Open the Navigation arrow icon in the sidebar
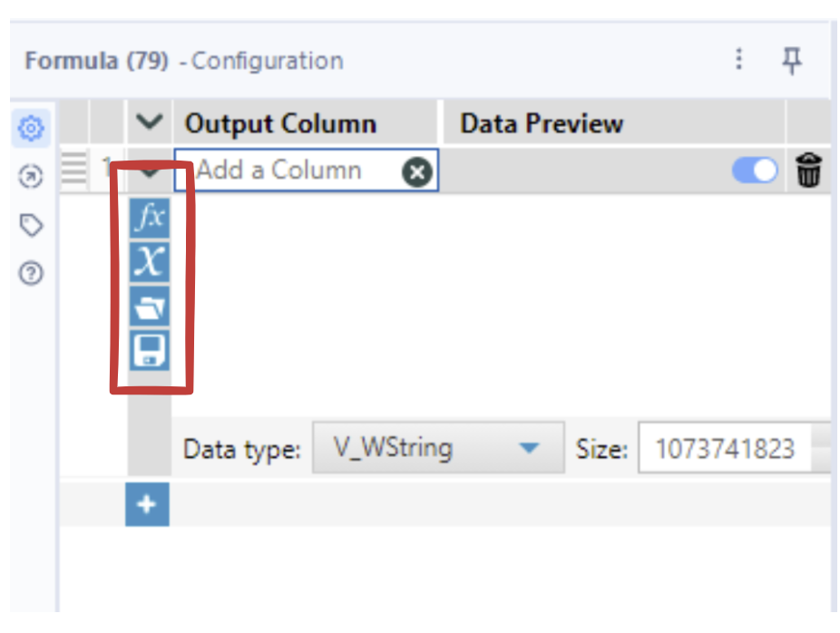This screenshot has height=633, width=840. click(32, 177)
